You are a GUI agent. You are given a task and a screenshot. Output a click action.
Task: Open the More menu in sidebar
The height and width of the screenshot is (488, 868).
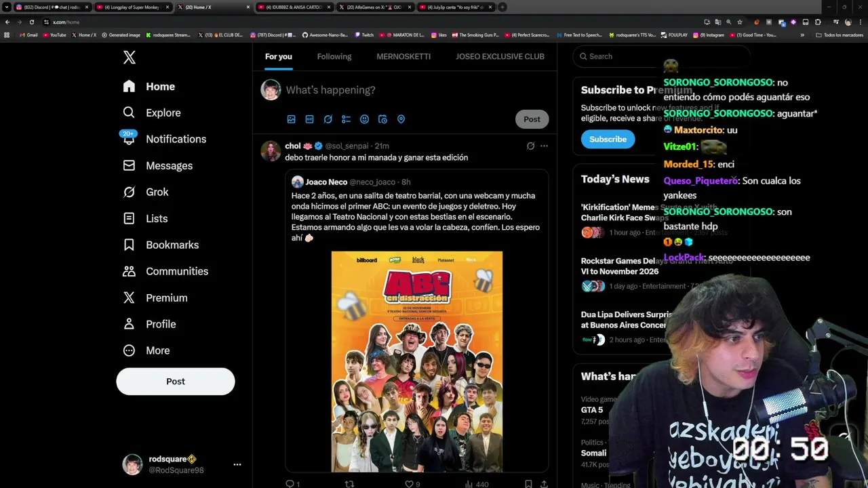pos(146,350)
